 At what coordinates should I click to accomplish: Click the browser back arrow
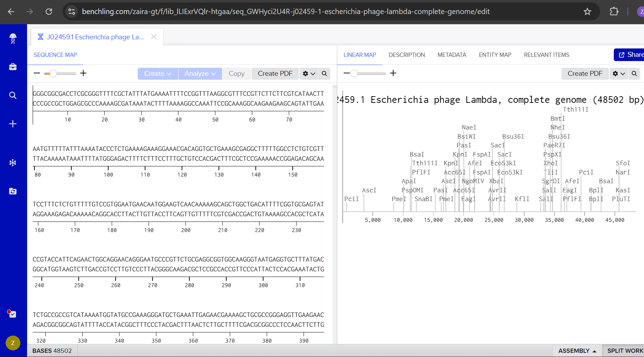pyautogui.click(x=11, y=12)
